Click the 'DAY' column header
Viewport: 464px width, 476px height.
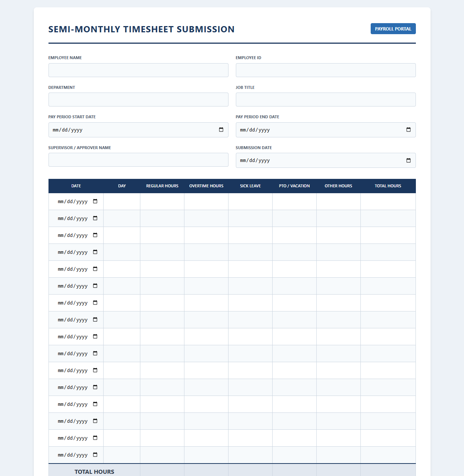(x=122, y=186)
